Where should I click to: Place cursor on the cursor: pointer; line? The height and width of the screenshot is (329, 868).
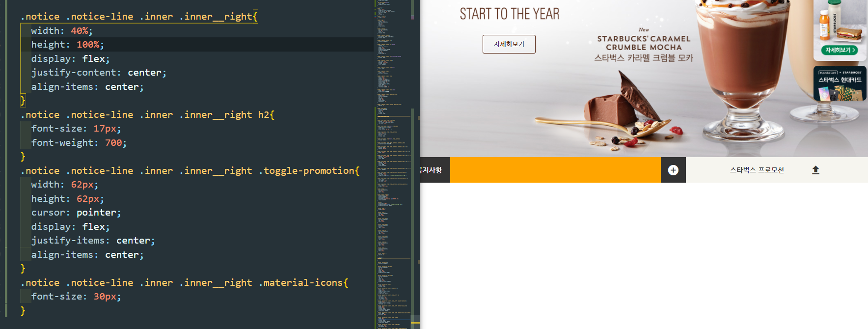point(76,212)
